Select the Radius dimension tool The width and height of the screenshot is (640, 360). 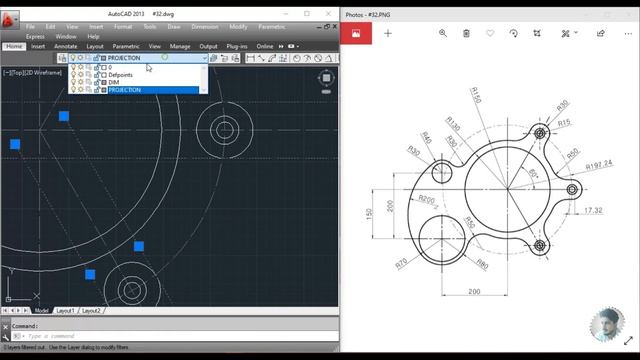point(297,58)
